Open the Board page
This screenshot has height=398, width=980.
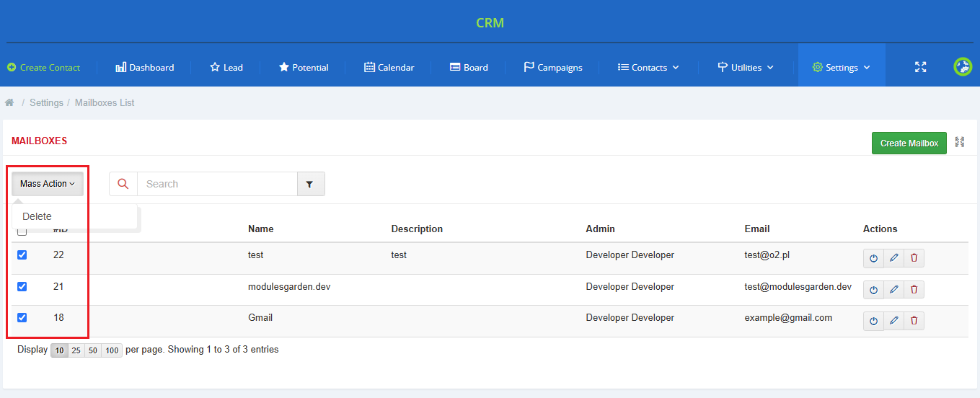pos(469,67)
